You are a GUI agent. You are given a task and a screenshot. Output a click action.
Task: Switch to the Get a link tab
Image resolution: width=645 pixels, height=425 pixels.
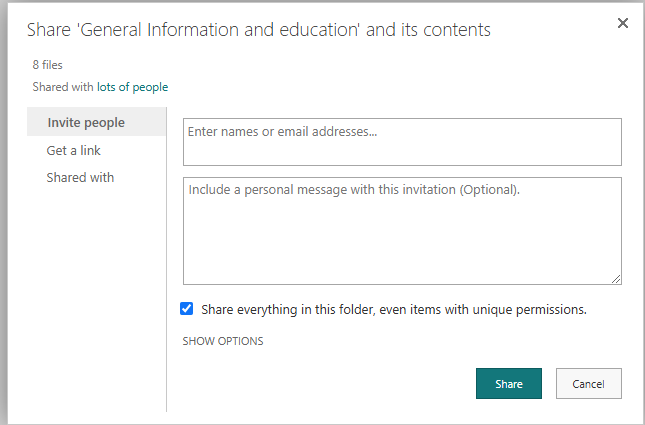pyautogui.click(x=73, y=150)
